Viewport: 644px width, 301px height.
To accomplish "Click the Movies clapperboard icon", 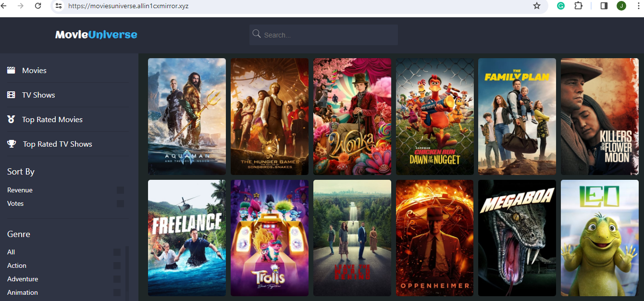I will (x=11, y=71).
